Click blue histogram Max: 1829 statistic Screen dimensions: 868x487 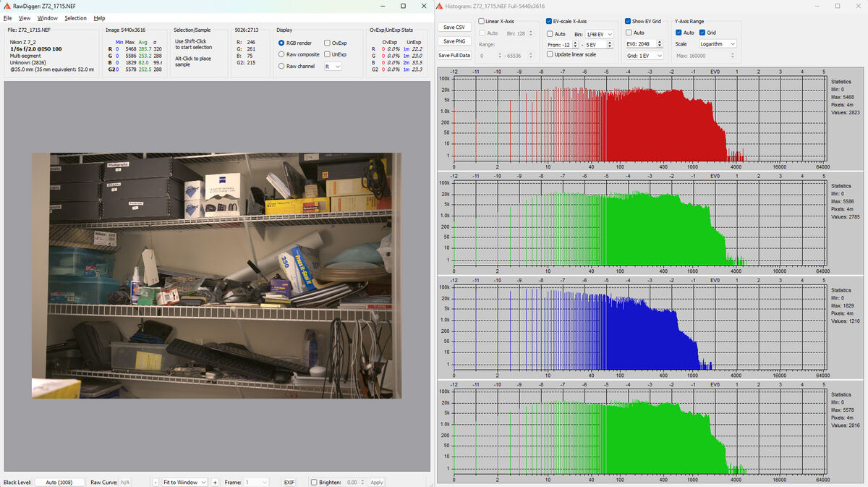click(842, 305)
